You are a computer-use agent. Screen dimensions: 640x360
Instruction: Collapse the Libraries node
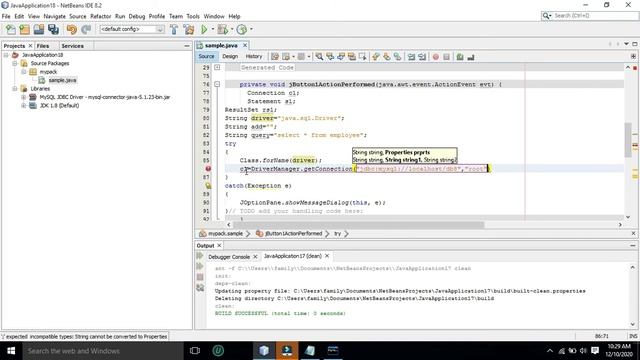(15, 89)
